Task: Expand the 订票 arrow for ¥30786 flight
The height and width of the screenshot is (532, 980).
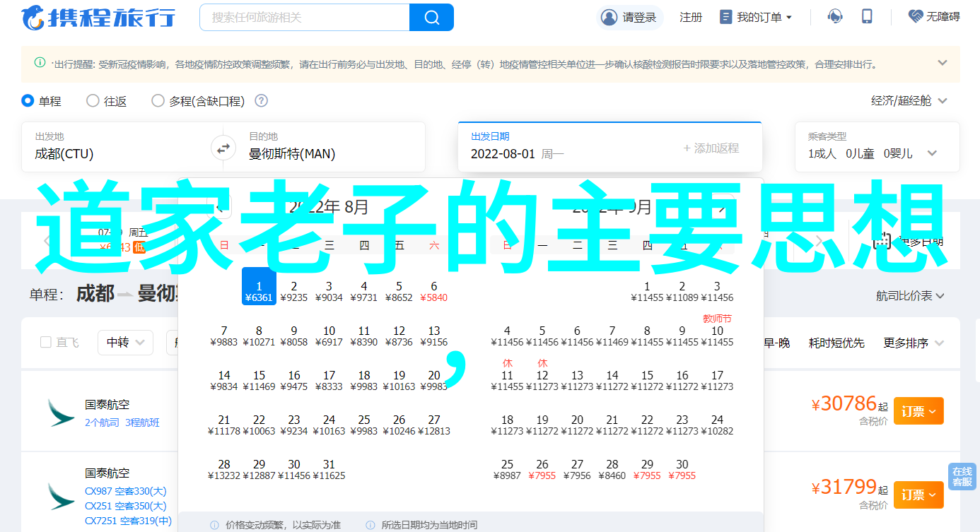Action: [933, 411]
